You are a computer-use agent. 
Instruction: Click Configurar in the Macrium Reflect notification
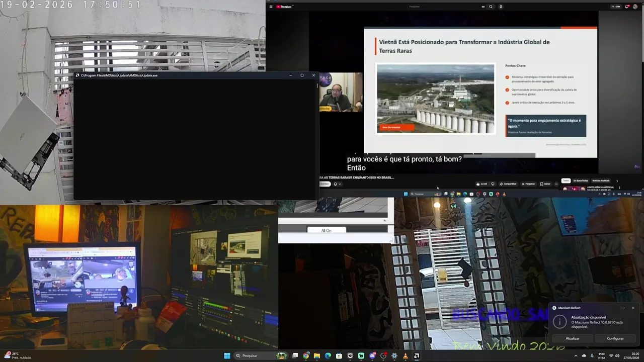(615, 338)
